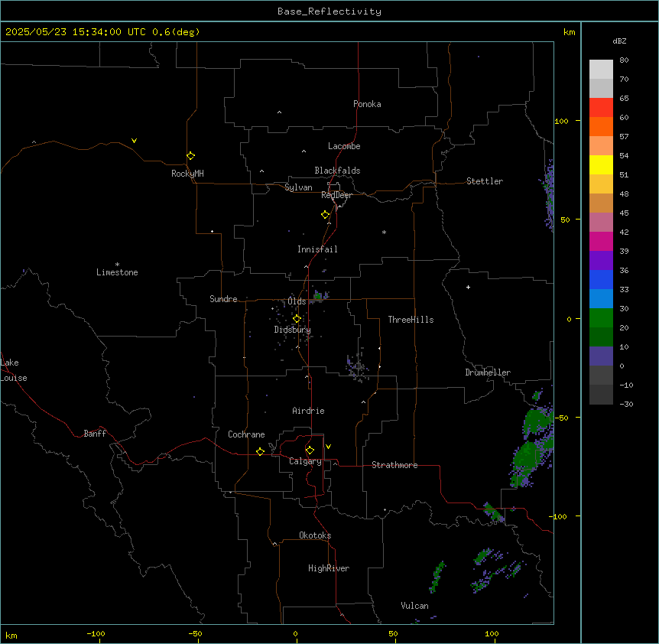Screen dimensions: 659x644
Task: Pick the bright green swatch between 30 and 20
Action: point(601,318)
